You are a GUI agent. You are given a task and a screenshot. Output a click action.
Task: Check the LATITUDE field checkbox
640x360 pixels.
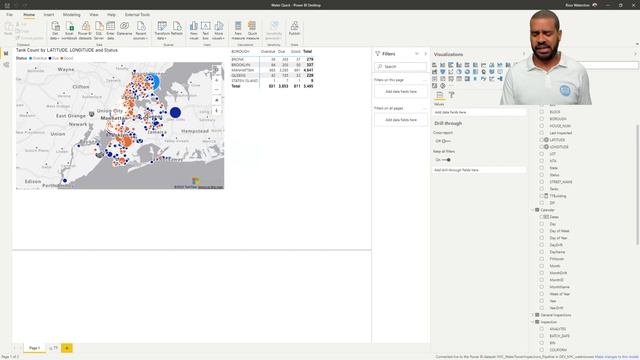pyautogui.click(x=542, y=140)
